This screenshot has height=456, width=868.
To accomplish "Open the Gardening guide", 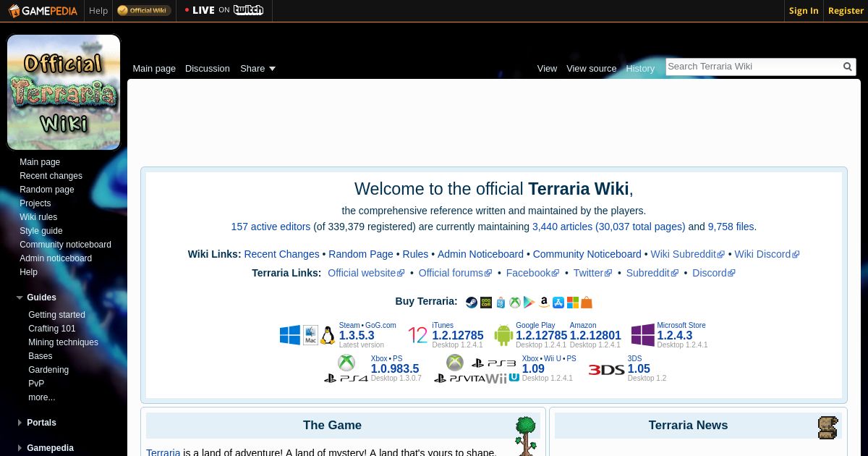I will coord(48,370).
